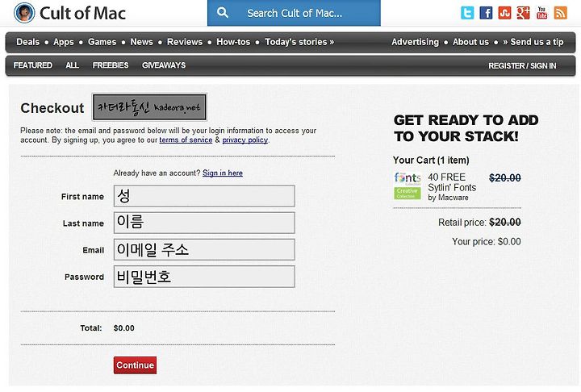
Task: Click REGISTER / SIGN IN
Action: [522, 65]
